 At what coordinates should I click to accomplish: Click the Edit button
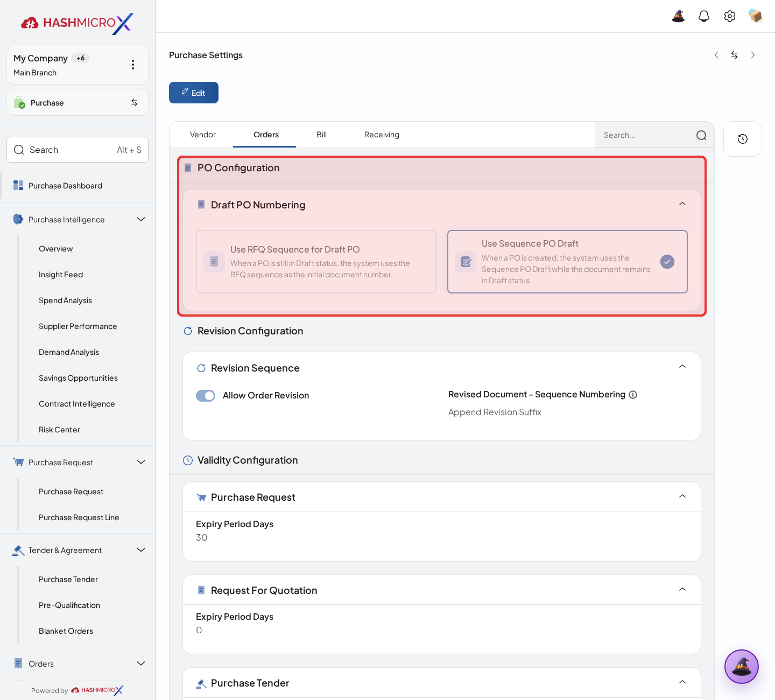coord(194,93)
